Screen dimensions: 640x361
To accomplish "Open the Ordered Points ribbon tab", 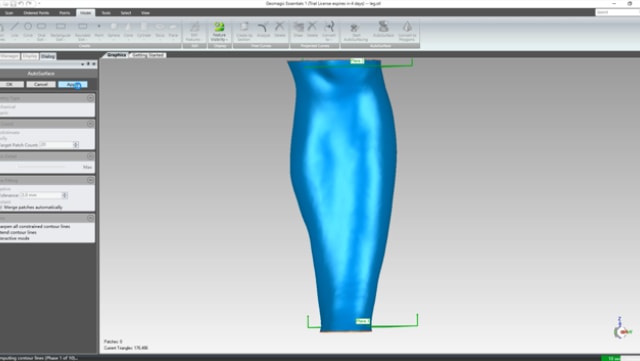I will coord(36,13).
